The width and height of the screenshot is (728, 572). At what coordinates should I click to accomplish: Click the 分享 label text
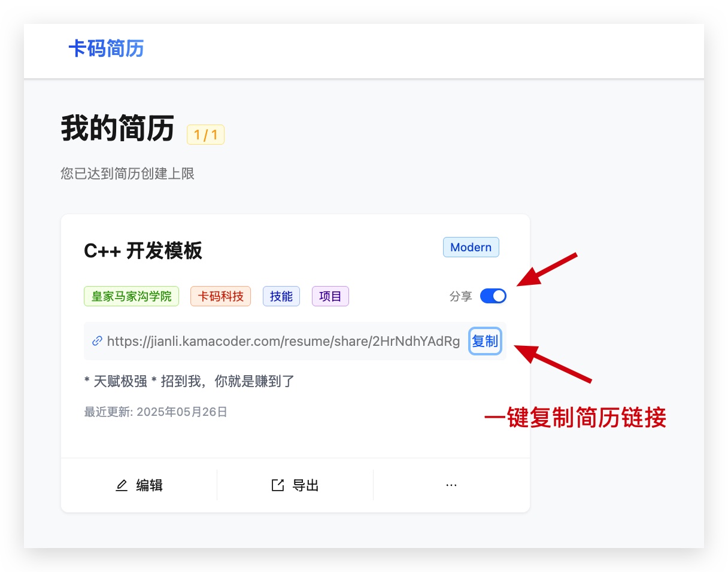pos(460,296)
